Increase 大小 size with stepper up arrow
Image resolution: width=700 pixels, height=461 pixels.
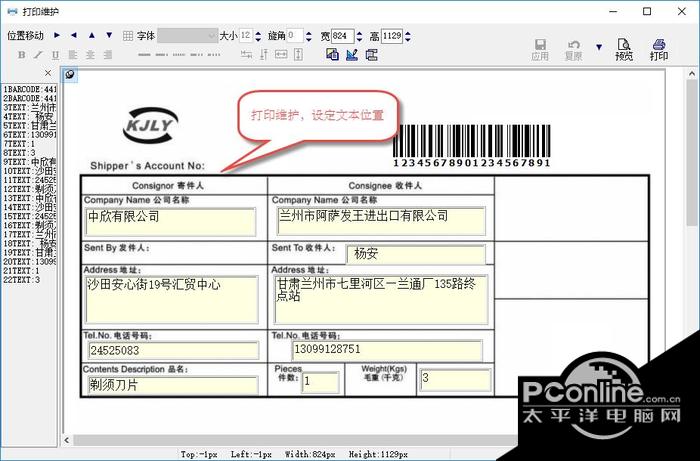[258, 33]
